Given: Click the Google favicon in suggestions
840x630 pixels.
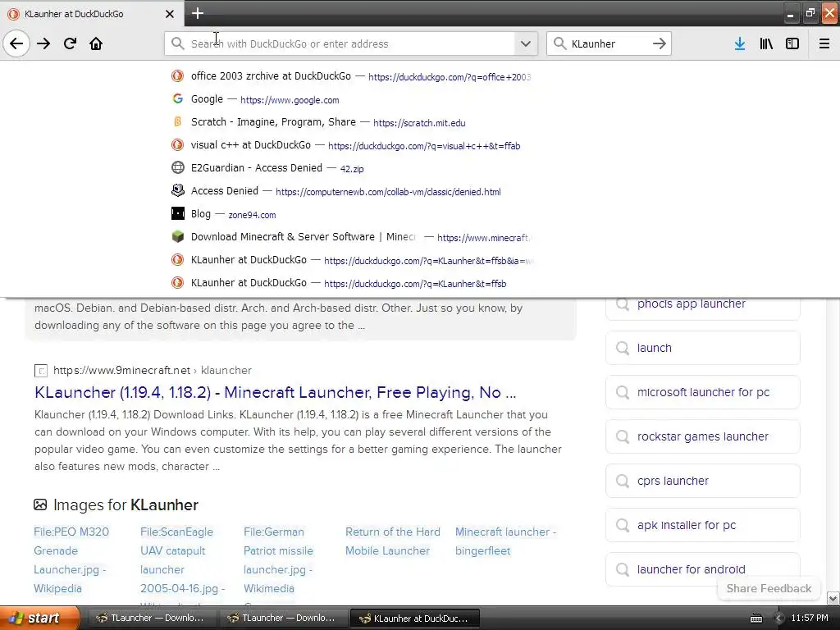Looking at the screenshot, I should (x=177, y=98).
